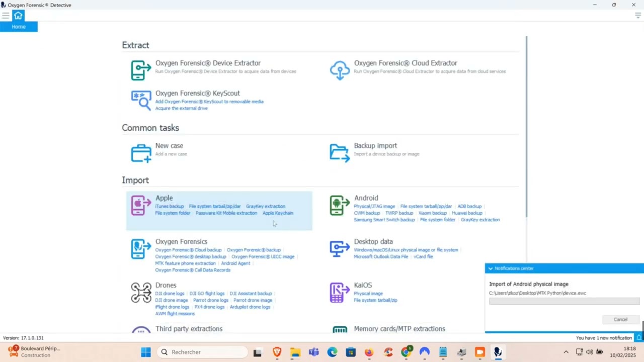
Task: Click the import progress bar
Action: click(x=564, y=301)
